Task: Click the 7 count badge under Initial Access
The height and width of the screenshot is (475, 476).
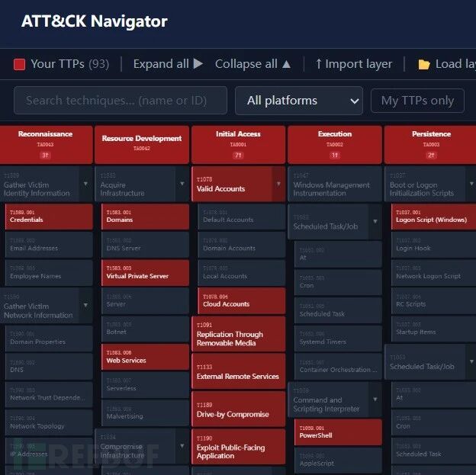Action: pyautogui.click(x=238, y=156)
